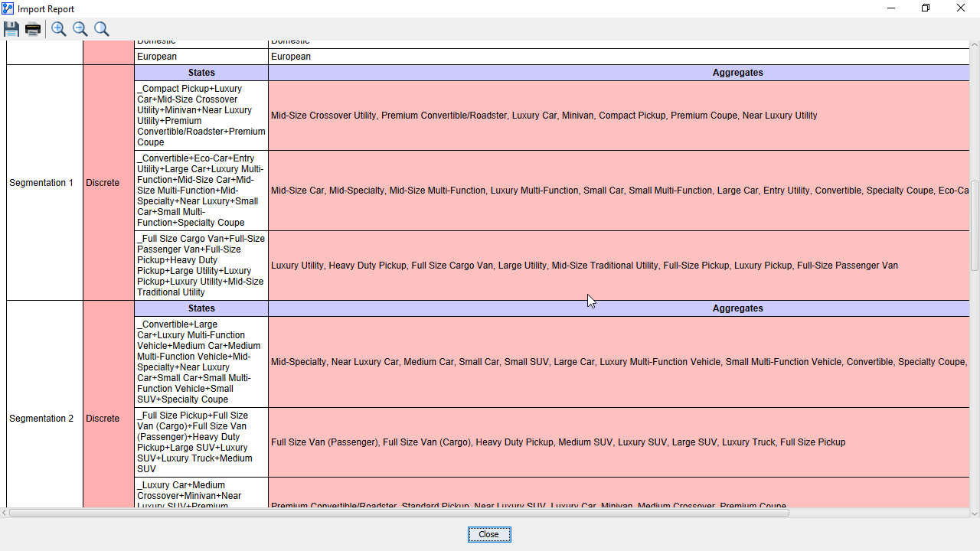Click the States header in Segmentation 1
The image size is (980, 551).
tap(201, 73)
